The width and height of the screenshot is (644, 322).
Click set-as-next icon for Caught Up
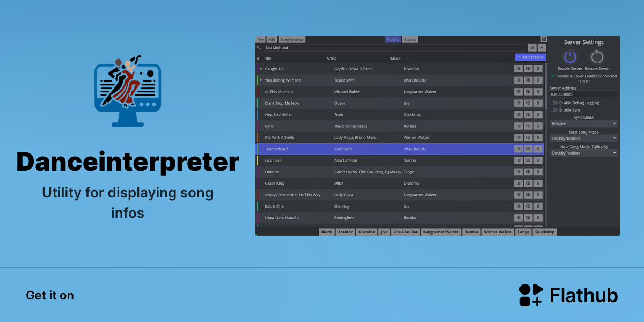tap(528, 69)
